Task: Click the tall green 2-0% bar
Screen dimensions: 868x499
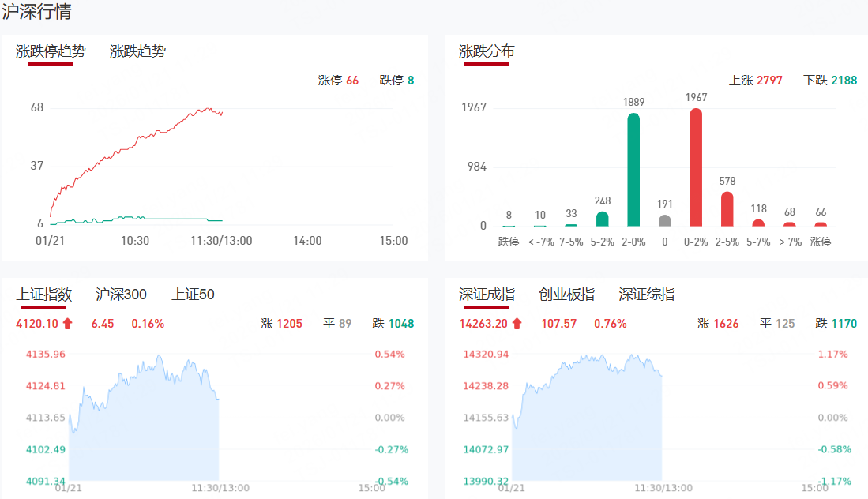Action: (633, 170)
